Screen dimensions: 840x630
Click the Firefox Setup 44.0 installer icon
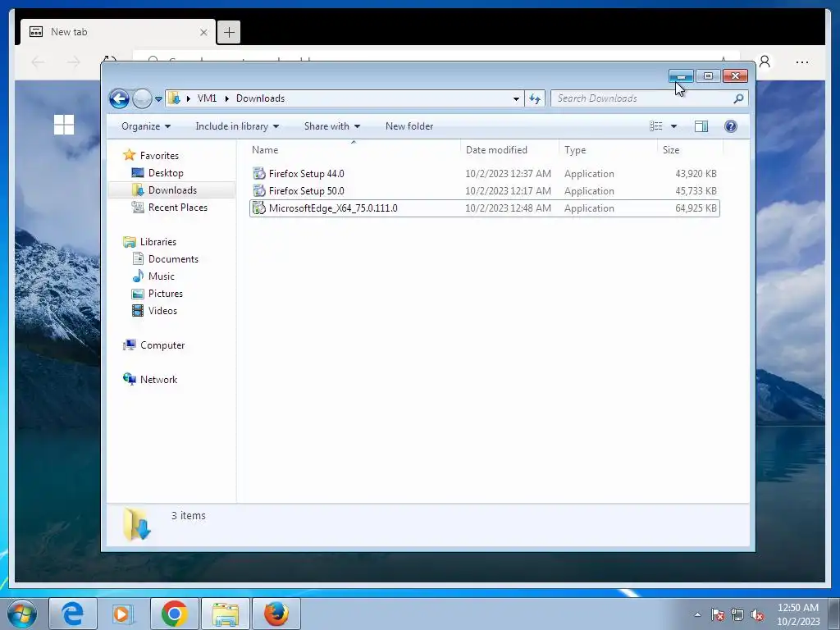259,174
